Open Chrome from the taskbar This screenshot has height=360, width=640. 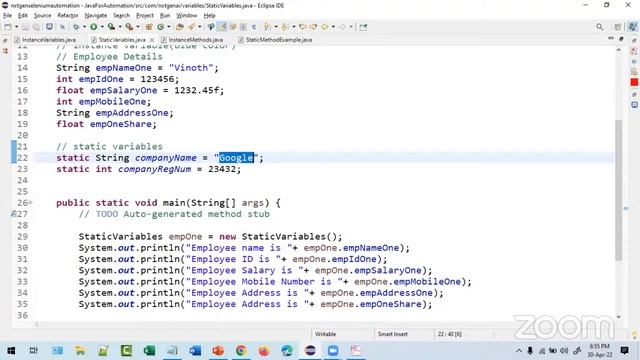[x=241, y=351]
